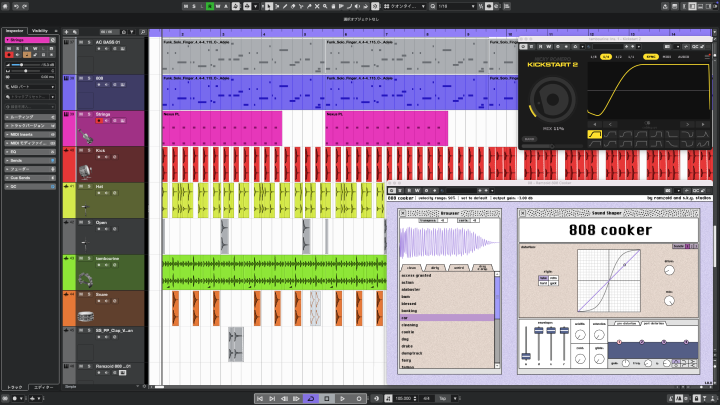Select the Draw pencil tool
The height and width of the screenshot is (405, 720).
pyautogui.click(x=285, y=6)
